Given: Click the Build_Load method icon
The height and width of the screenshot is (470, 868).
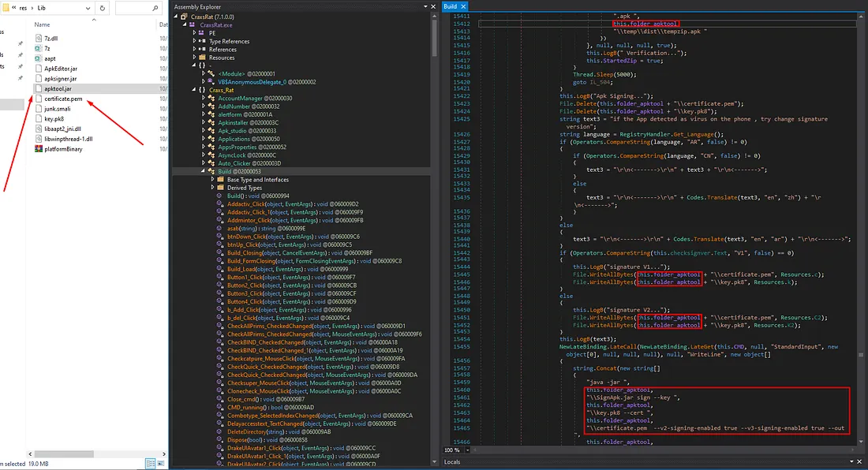Looking at the screenshot, I should click(x=221, y=269).
